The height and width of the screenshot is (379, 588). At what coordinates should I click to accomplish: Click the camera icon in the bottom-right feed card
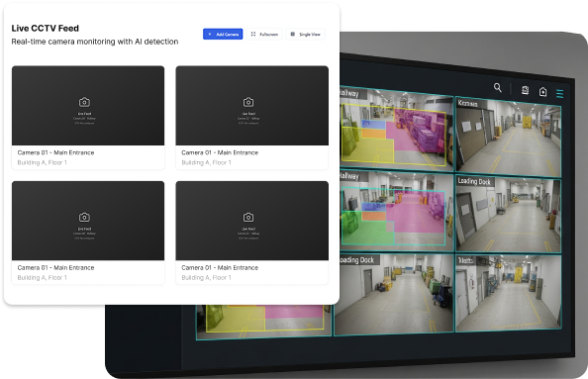248,217
